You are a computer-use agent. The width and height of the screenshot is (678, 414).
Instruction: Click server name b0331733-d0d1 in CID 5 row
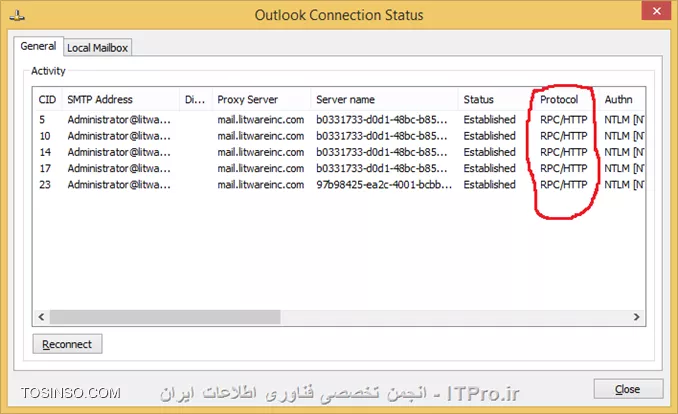click(x=382, y=119)
